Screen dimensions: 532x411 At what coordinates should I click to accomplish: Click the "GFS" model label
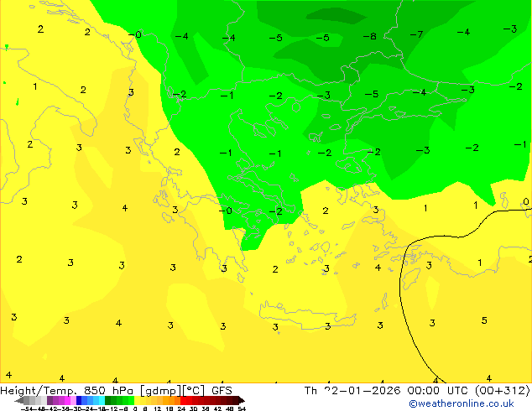222,391
